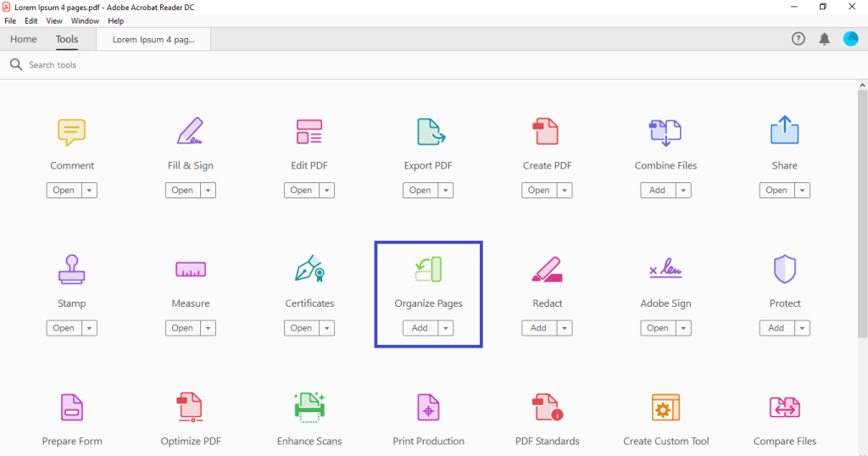The height and width of the screenshot is (456, 868).
Task: Open the Help question mark icon
Action: [x=798, y=39]
